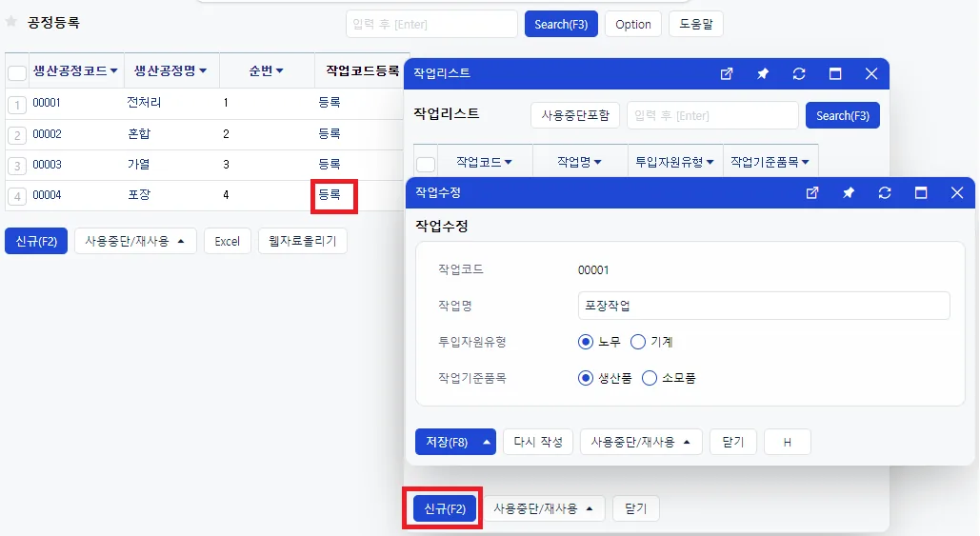Click 신규(F2) at bottom of 작업리스트
980x536 pixels.
[445, 508]
